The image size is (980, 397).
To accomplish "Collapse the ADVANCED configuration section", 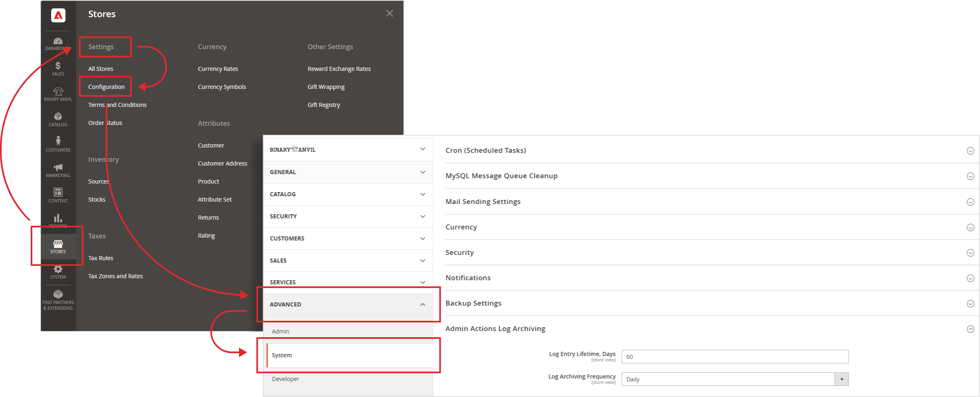I will [347, 304].
